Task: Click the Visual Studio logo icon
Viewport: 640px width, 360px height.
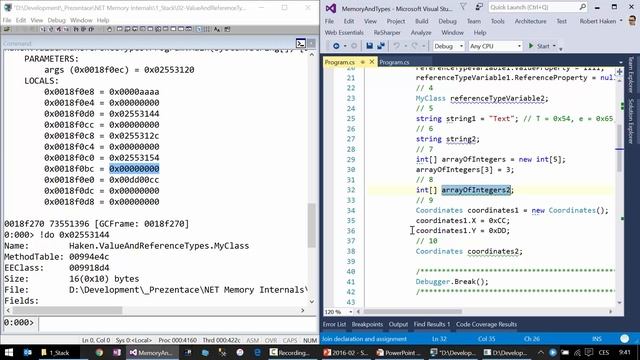Action: point(331,8)
